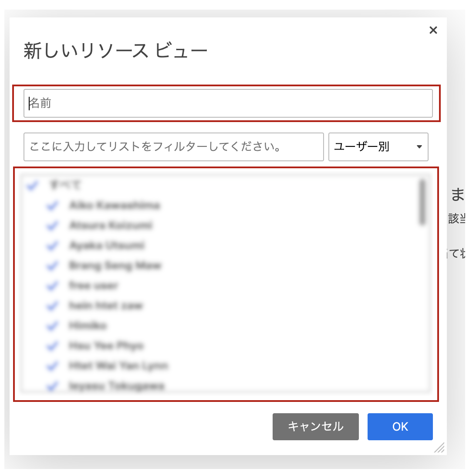Uncheck Brang Seng Maw in list
The image size is (466, 476).
click(x=52, y=265)
